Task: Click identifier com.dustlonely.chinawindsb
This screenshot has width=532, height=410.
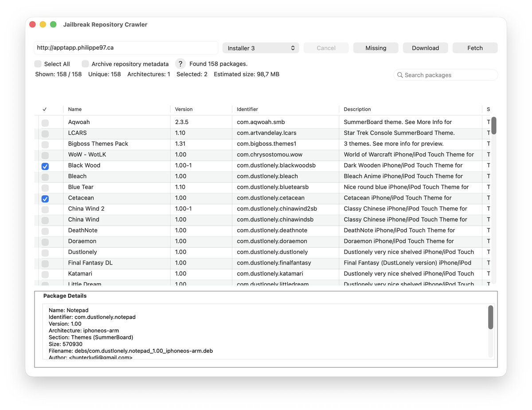Action: pos(275,219)
